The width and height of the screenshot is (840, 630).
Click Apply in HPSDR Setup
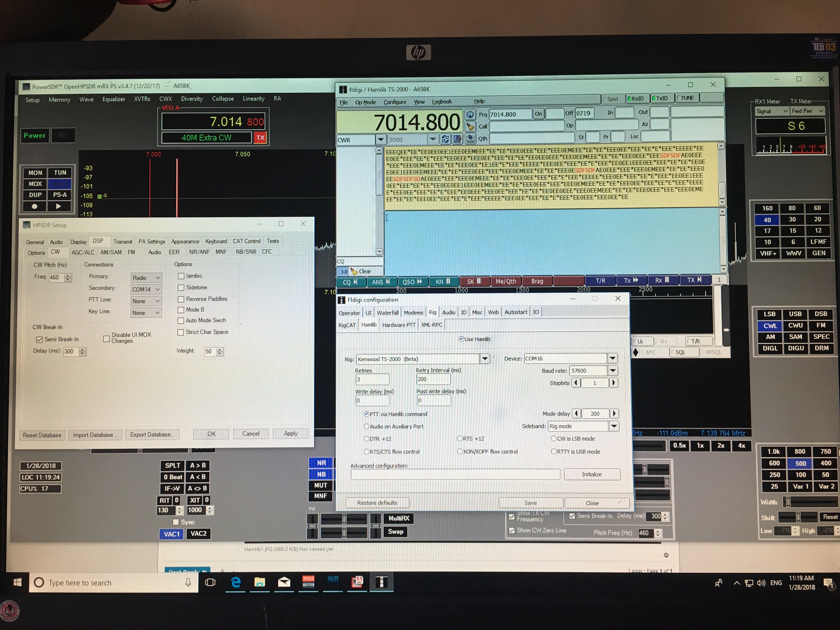(x=290, y=434)
